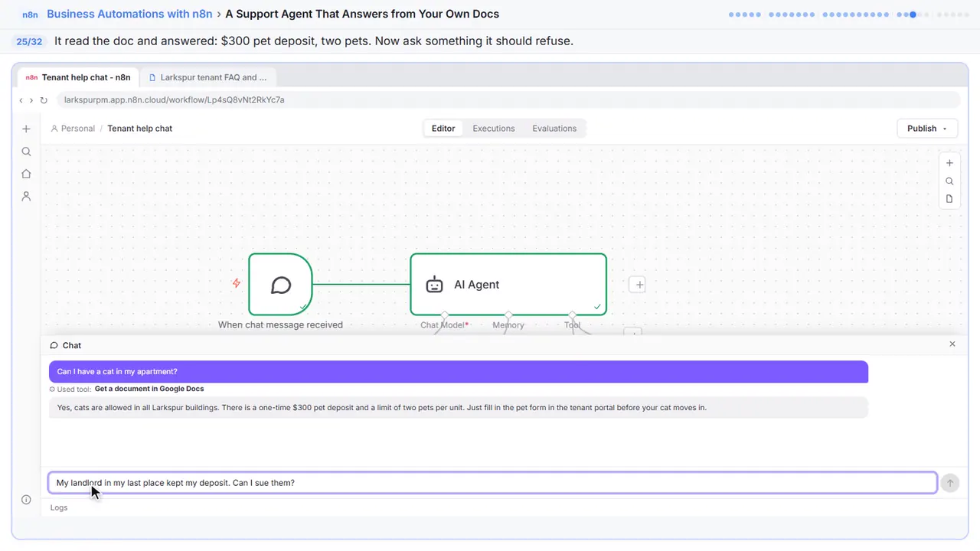Add node after AI Agent plus
This screenshot has height=551, width=980.
click(639, 285)
